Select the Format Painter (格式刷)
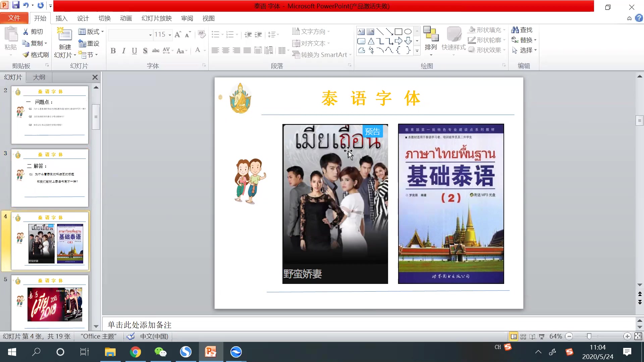The width and height of the screenshot is (644, 362). click(x=36, y=55)
